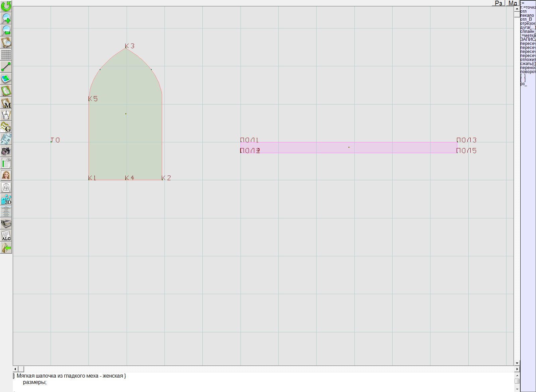This screenshot has width=536, height=392.
Task: Select 'сплайн' in the command list
Action: [528, 31]
